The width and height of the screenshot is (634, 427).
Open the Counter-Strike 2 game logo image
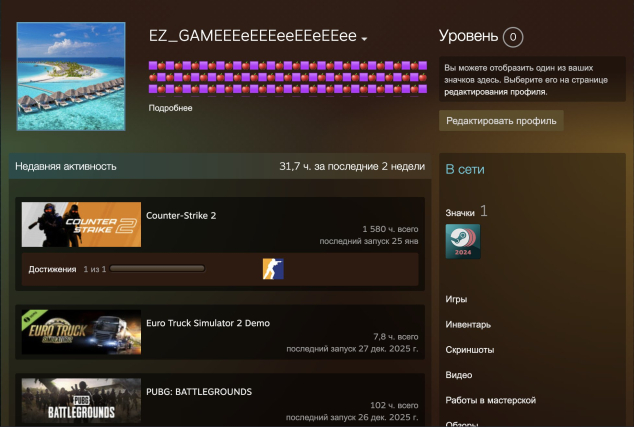(81, 225)
